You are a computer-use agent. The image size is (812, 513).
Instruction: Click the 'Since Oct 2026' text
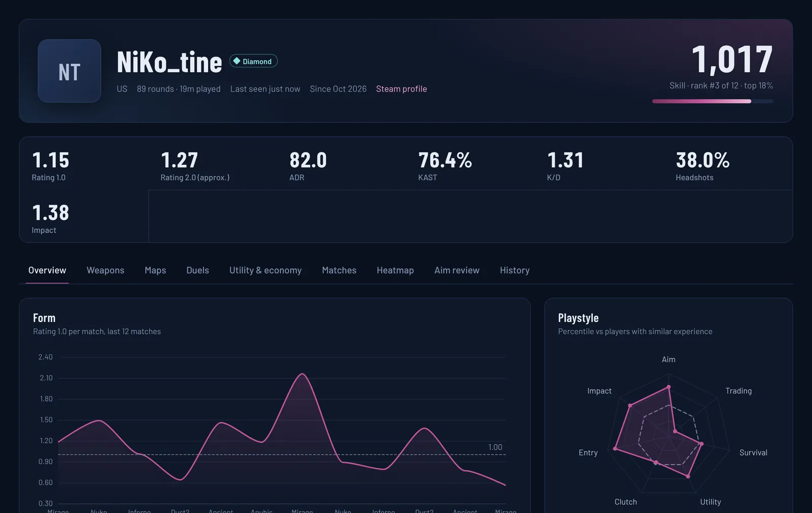click(x=338, y=89)
